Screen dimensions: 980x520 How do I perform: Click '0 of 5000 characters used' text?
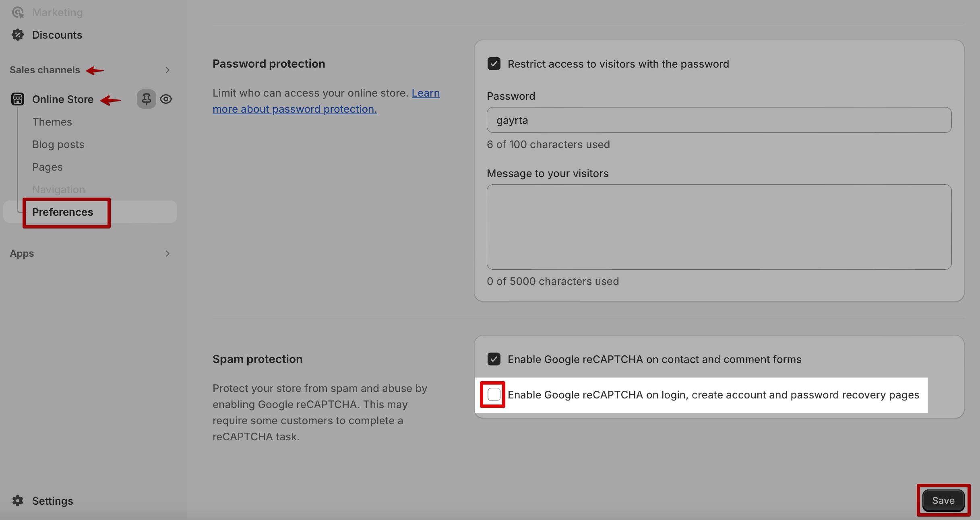(x=553, y=281)
